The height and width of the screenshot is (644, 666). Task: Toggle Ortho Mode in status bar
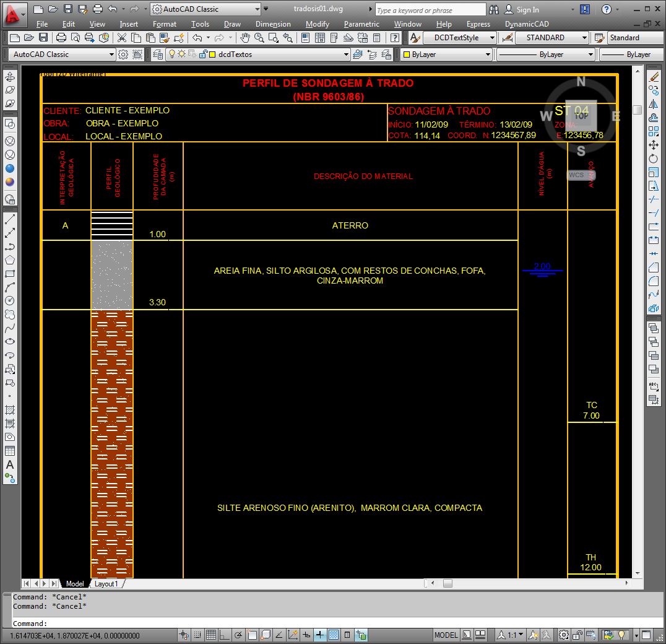click(225, 635)
